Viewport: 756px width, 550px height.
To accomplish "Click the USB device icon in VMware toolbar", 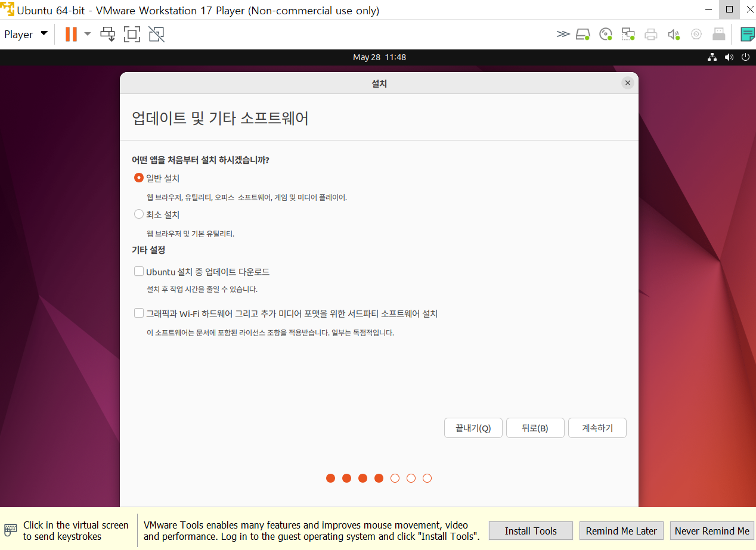I will (x=719, y=34).
